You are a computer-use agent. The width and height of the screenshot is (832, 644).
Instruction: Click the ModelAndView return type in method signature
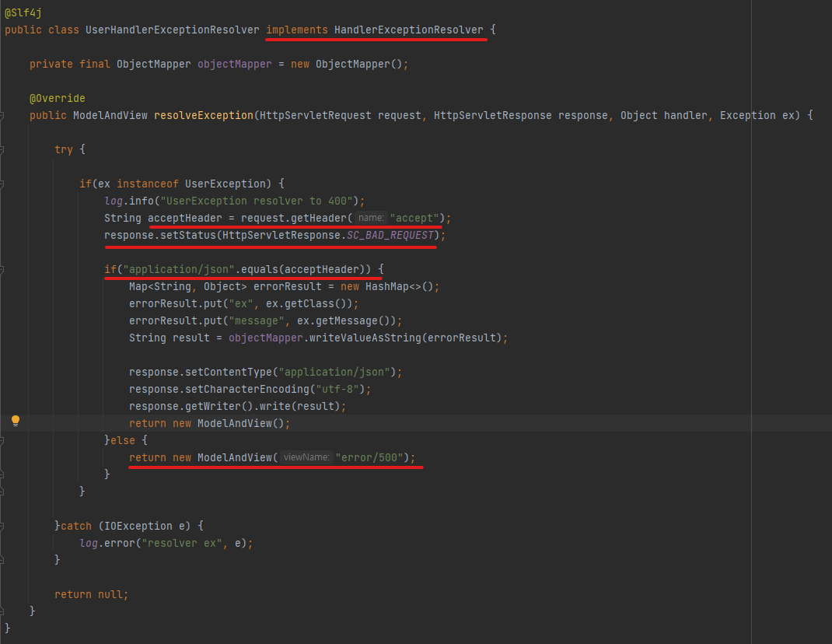click(x=110, y=115)
